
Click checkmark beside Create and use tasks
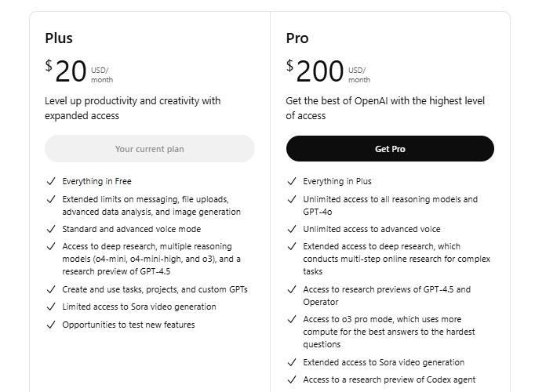[x=51, y=290]
